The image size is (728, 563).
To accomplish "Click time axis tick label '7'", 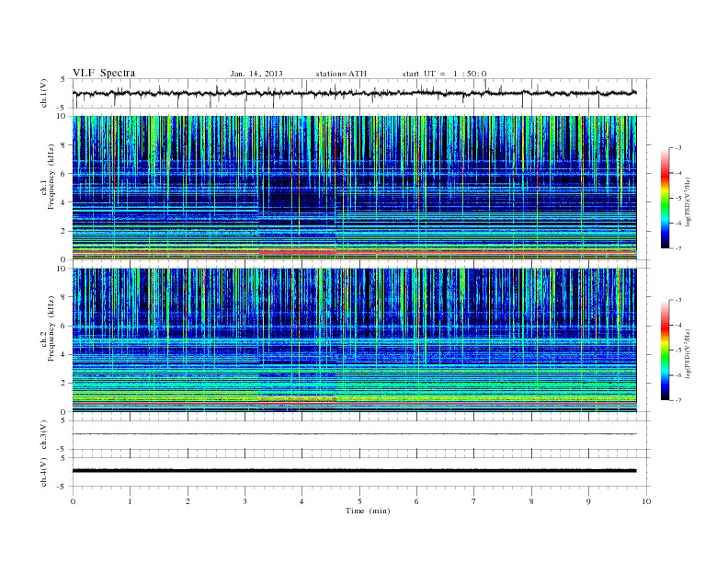I will pos(474,501).
